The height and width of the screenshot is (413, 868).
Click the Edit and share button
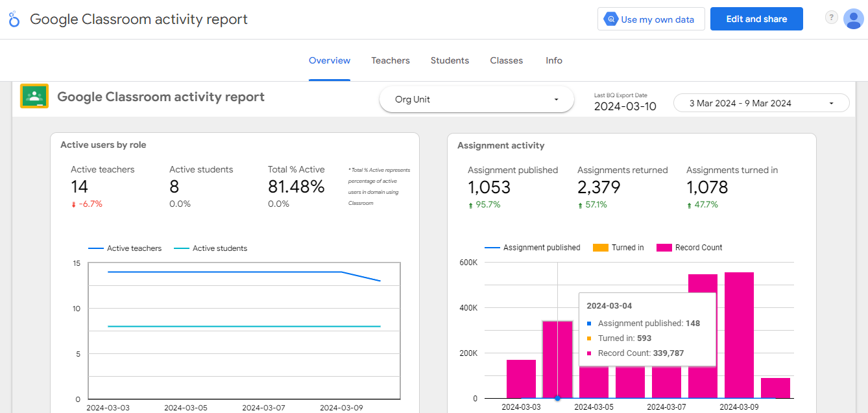756,19
